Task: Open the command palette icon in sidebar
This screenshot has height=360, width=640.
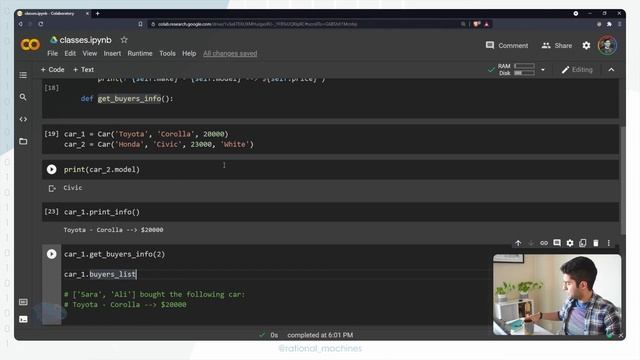Action: (x=23, y=302)
